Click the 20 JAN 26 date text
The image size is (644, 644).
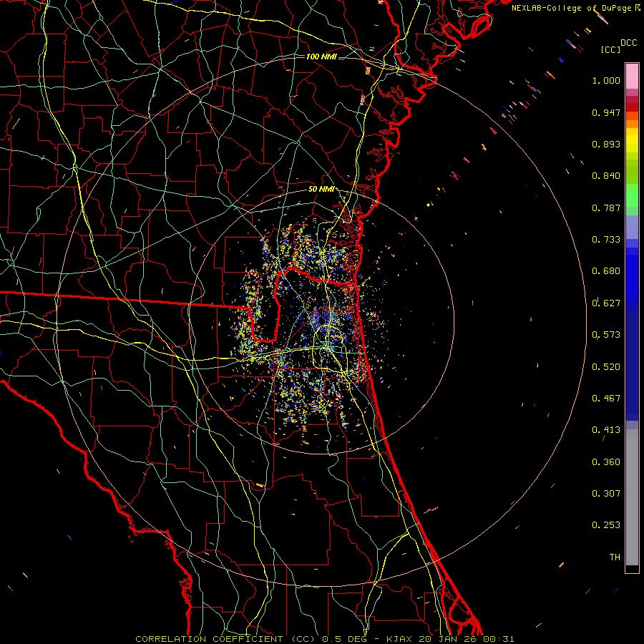[x=448, y=639]
